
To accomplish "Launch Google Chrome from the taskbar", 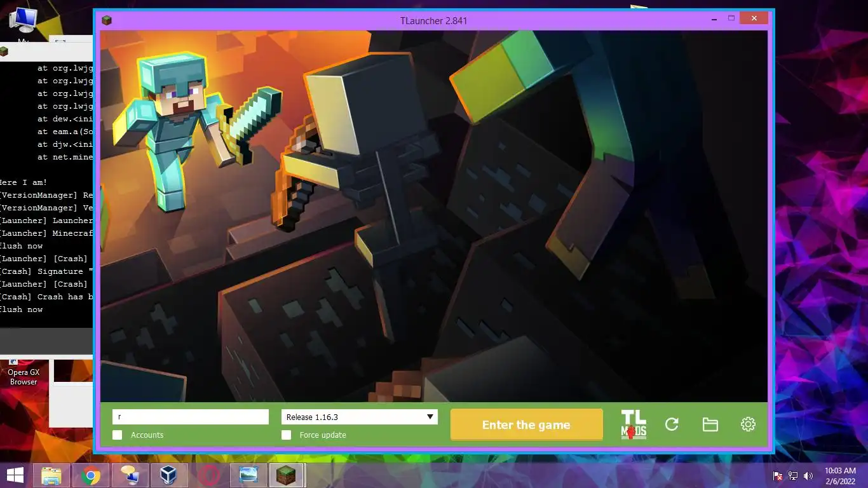I will [x=91, y=475].
